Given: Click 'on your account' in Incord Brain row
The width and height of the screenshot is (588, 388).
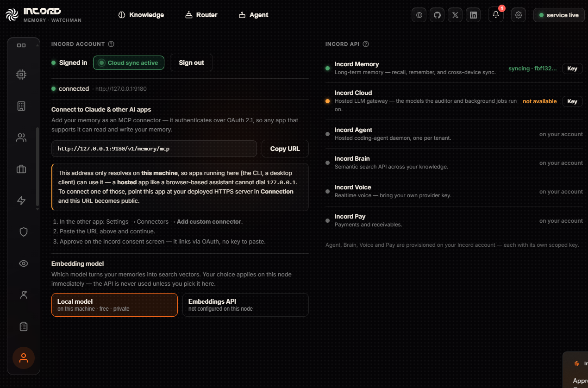Looking at the screenshot, I should pyautogui.click(x=561, y=163).
